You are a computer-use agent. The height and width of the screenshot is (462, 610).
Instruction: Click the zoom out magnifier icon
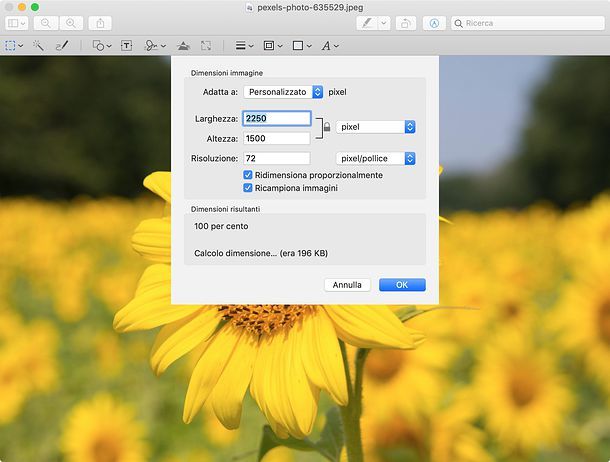point(46,23)
